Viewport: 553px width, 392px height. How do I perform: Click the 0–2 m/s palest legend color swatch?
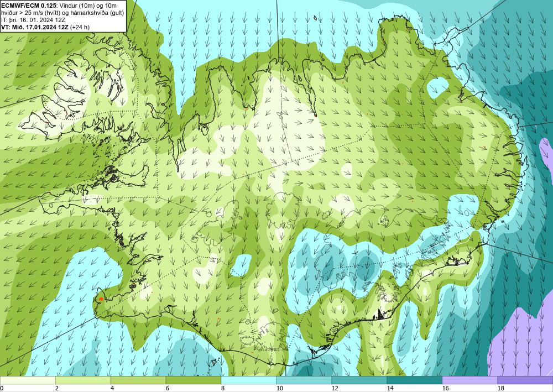pyautogui.click(x=28, y=380)
